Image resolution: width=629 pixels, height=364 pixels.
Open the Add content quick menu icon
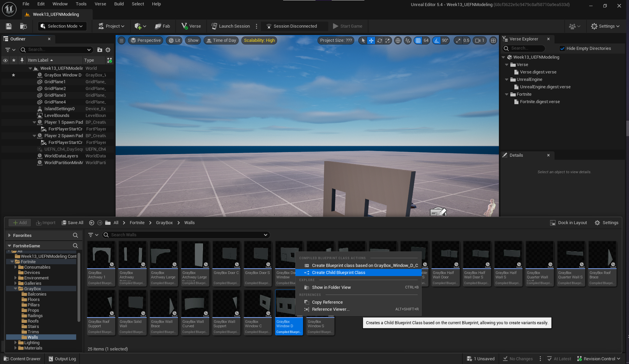pos(140,26)
